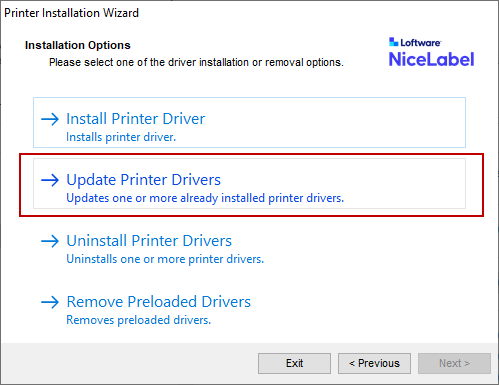Click the arrow icon beside Install Printer Driver

50,119
